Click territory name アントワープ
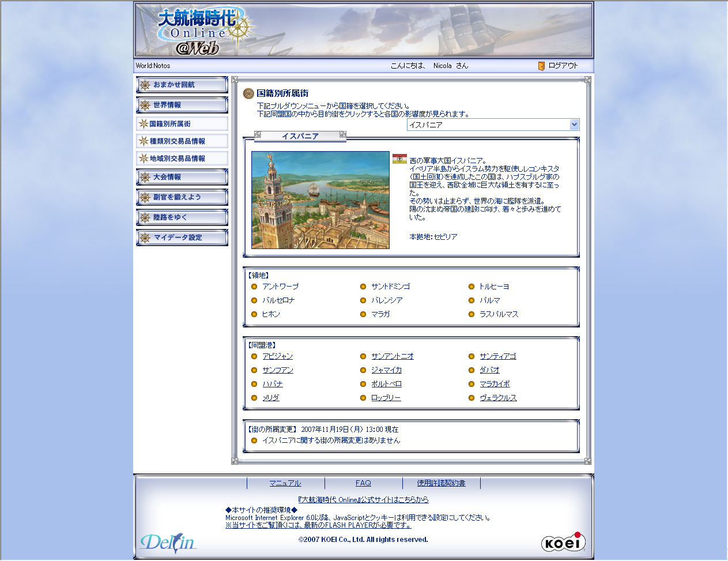Viewport: 728px width, 561px height. tap(281, 287)
